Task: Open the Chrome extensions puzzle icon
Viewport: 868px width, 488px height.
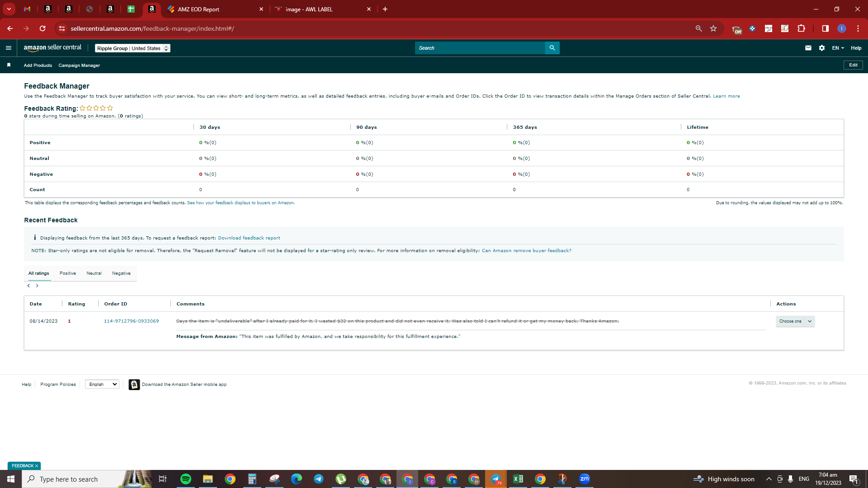Action: pos(802,28)
